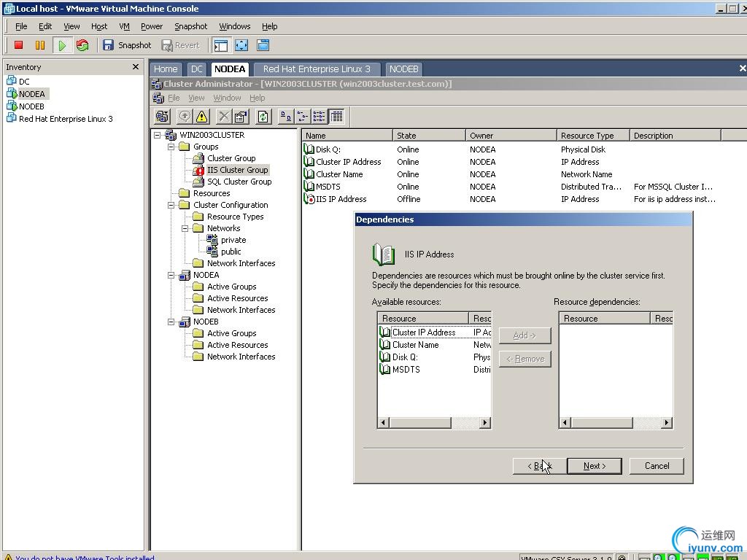Click the yellow warning Initiate Failure icon
The height and width of the screenshot is (560, 747).
(x=201, y=116)
